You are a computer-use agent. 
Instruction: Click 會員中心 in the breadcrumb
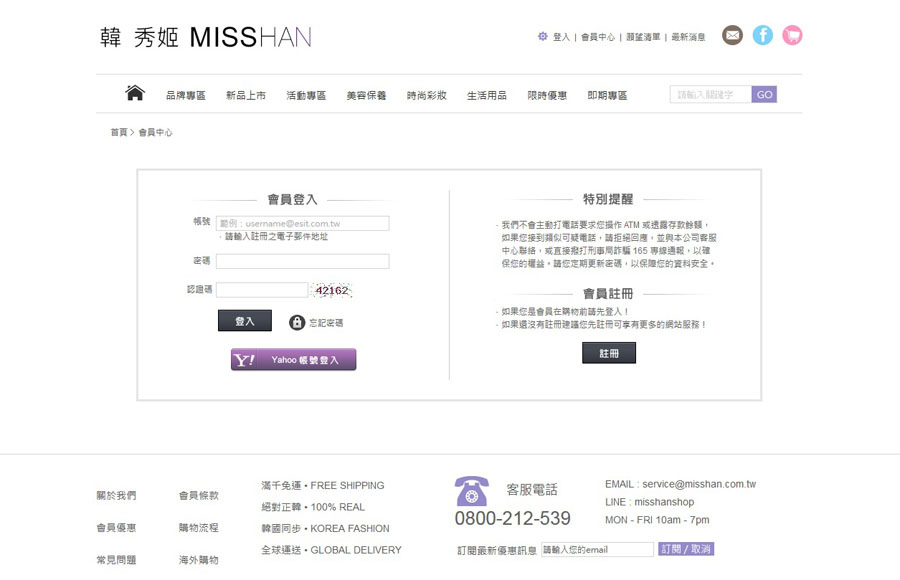(x=155, y=132)
